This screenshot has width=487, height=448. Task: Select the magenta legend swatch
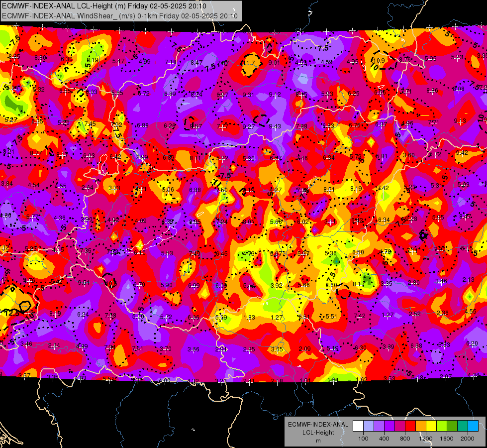click(x=400, y=426)
